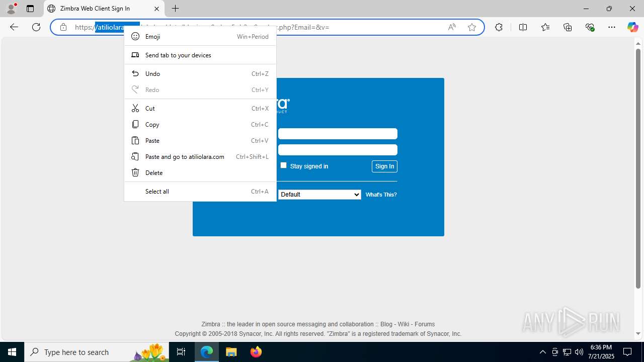Open the notification center icon
The image size is (644, 362).
tap(627, 352)
